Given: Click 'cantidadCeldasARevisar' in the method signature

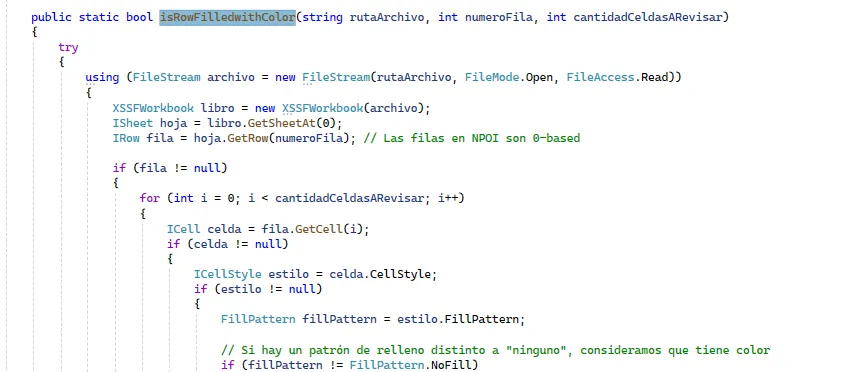Looking at the screenshot, I should (x=647, y=17).
